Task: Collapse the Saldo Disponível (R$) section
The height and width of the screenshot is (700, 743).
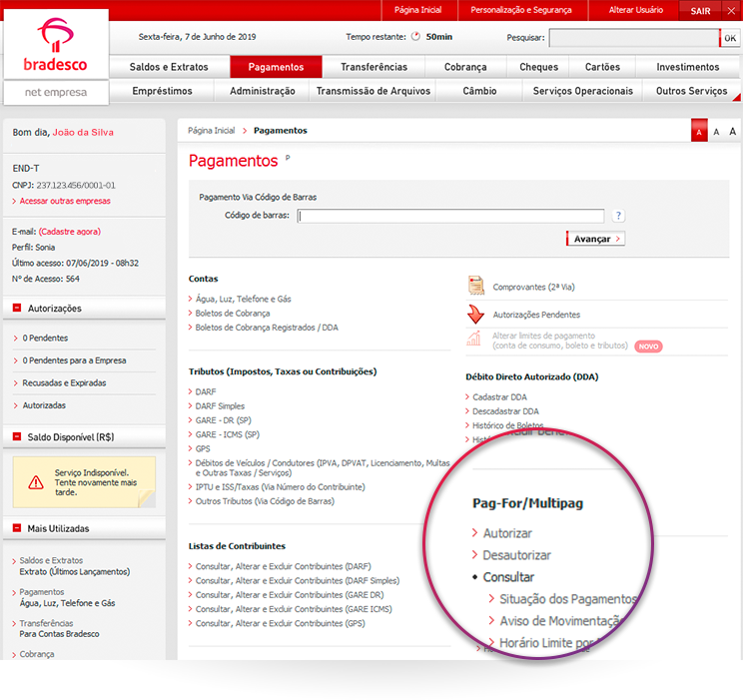Action: click(x=17, y=436)
